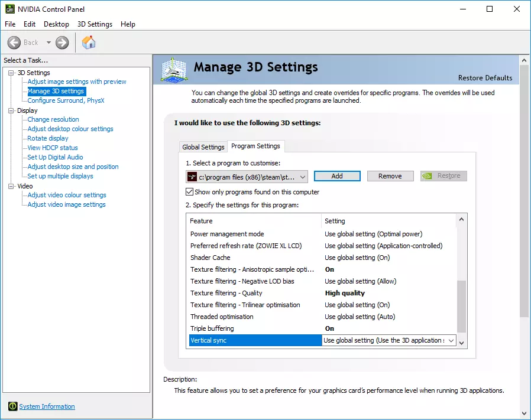531x420 pixels.
Task: Select the Triple buffering row
Action: click(323, 328)
